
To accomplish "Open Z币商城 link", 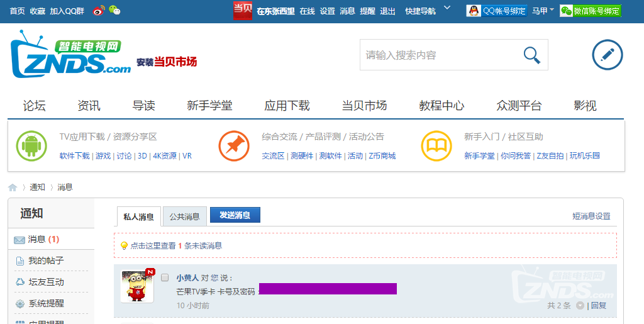I will coord(382,155).
